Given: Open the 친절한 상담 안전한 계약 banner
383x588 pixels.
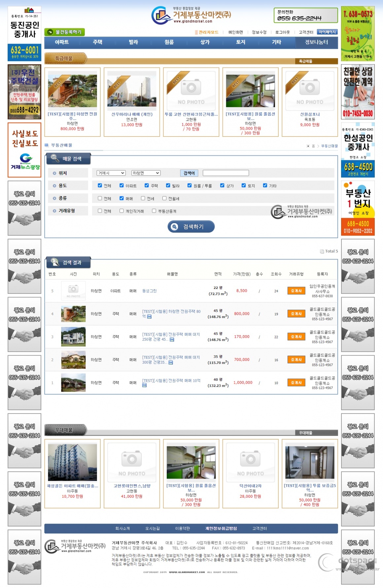Looking at the screenshot, I should click(x=358, y=92).
